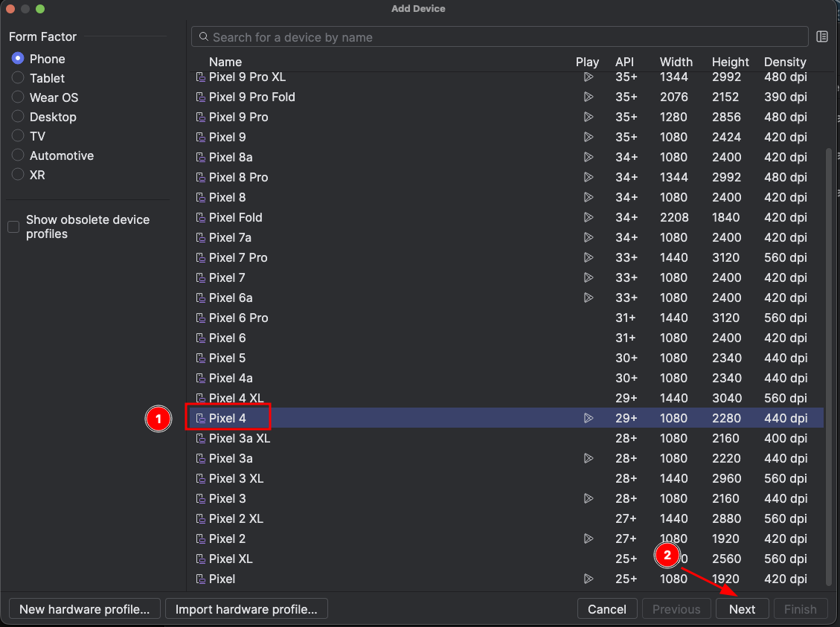
Task: Click the 2280 height value for Pixel 4
Action: tap(726, 418)
